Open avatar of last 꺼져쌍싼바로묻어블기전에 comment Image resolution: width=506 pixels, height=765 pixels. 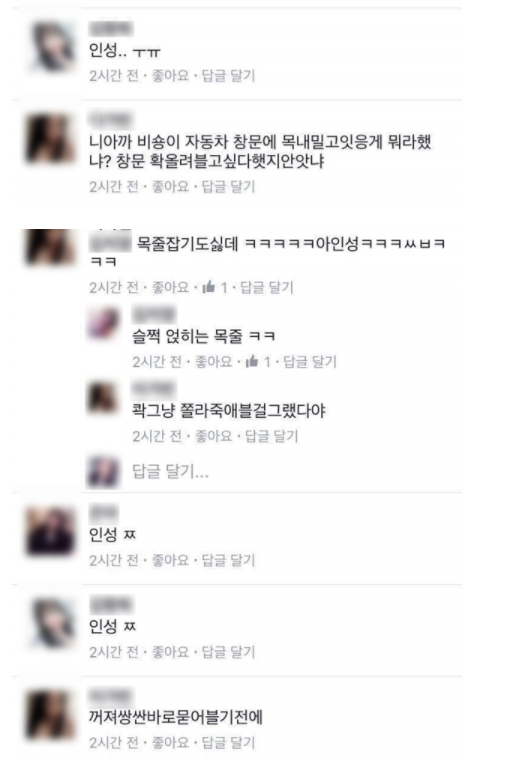tap(50, 714)
